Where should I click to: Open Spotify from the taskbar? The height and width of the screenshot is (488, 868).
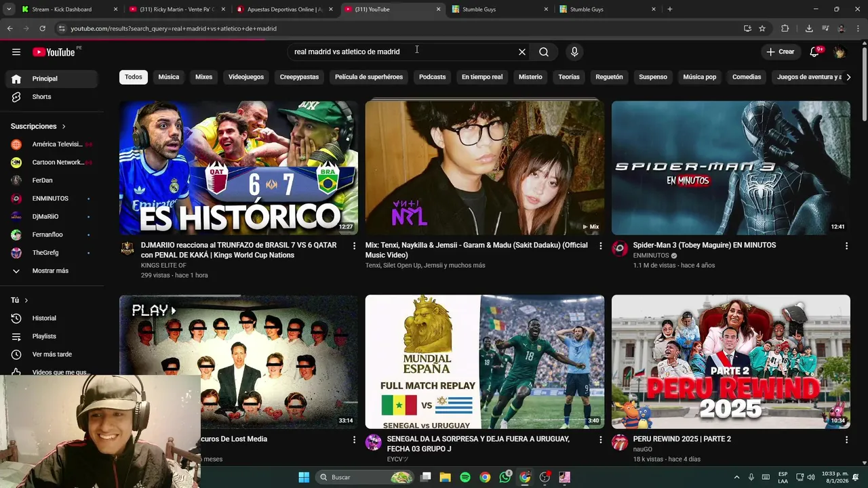coord(465,477)
